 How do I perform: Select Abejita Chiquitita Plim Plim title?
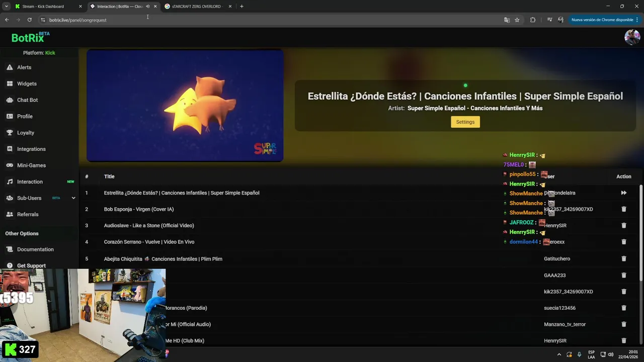163,259
